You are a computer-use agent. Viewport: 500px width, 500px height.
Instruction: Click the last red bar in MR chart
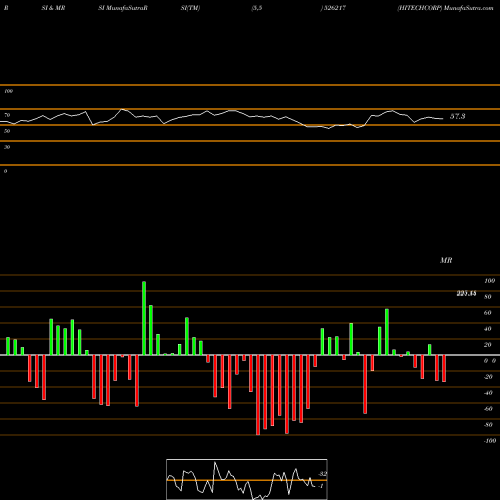click(444, 368)
